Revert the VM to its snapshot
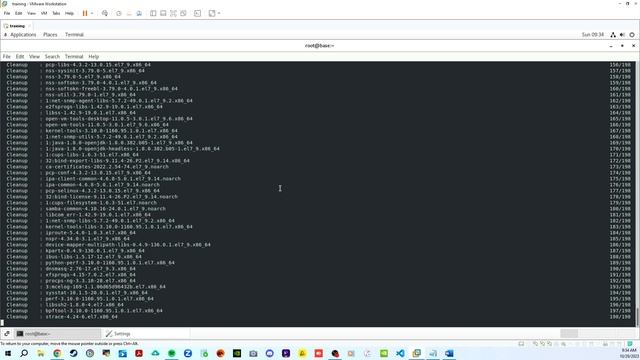Screen dimensions: 640x360 coord(129,13)
